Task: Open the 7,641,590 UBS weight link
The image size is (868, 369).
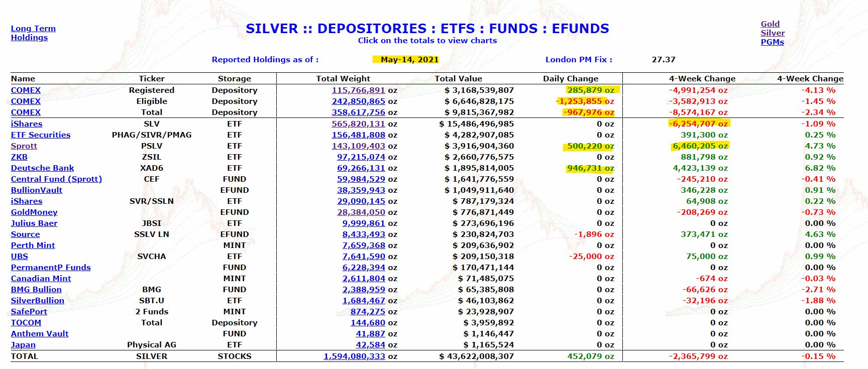Action: pyautogui.click(x=364, y=256)
